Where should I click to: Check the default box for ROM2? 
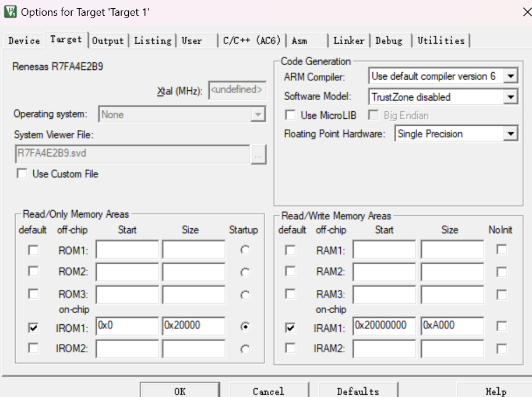(x=33, y=271)
